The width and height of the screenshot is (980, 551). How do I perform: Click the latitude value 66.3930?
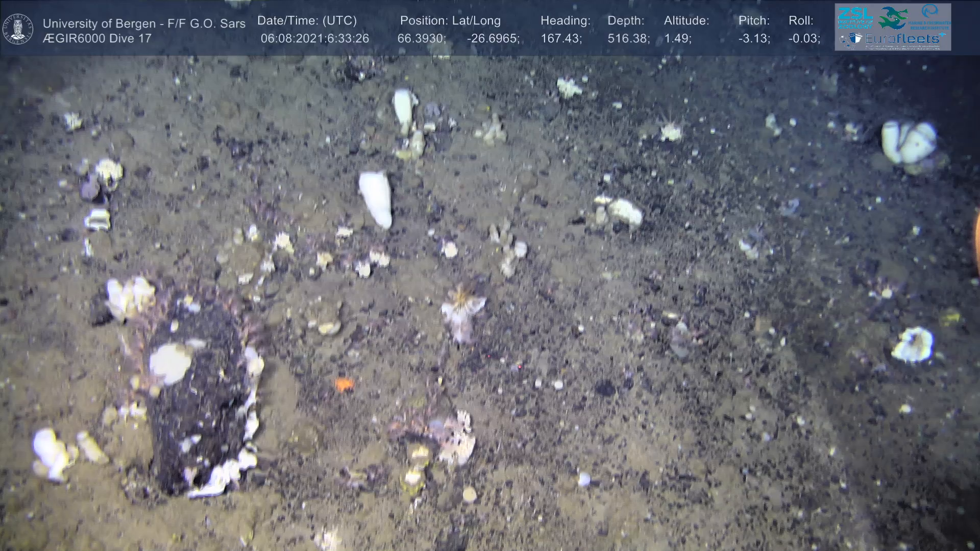point(421,38)
